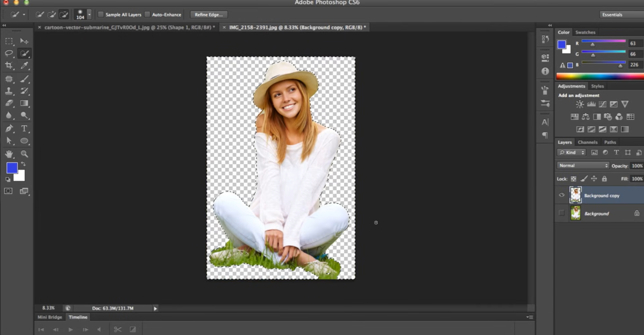Screen dimensions: 644x335
Task: Click the foreground blue color swatch
Action: [x=12, y=168]
